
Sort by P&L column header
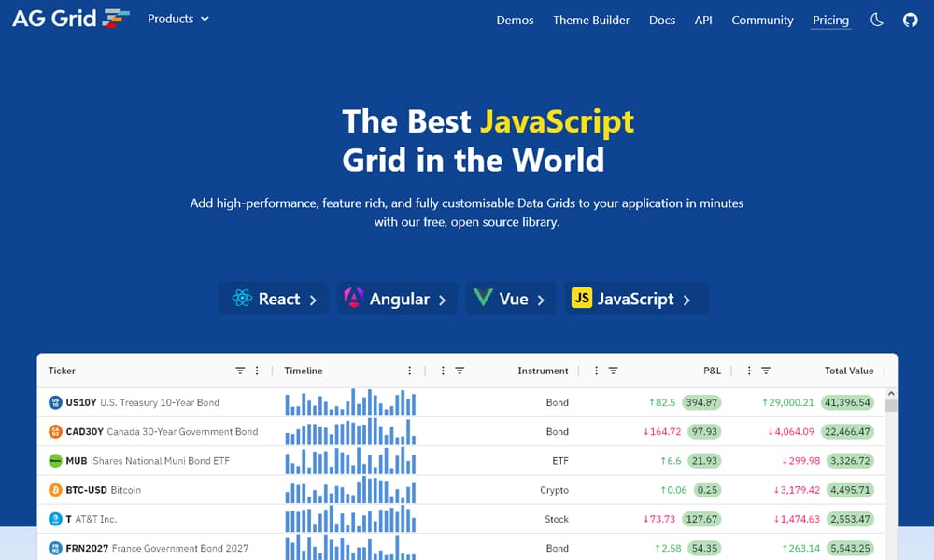712,371
